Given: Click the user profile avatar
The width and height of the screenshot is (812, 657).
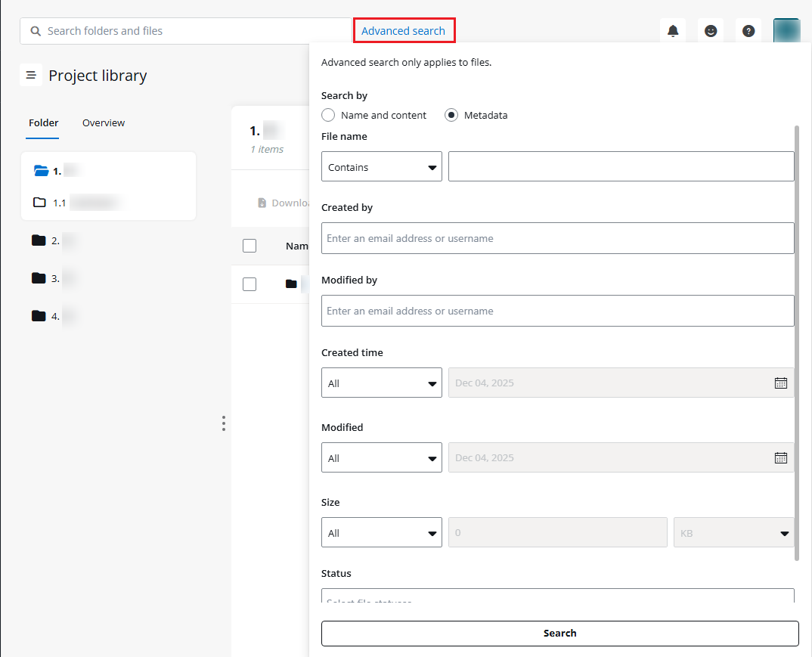Looking at the screenshot, I should 786,31.
